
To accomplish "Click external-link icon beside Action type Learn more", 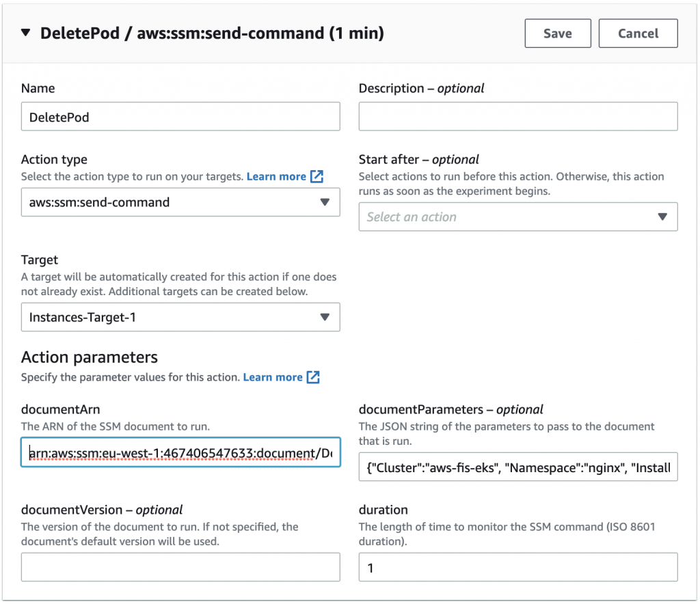I will click(x=317, y=176).
